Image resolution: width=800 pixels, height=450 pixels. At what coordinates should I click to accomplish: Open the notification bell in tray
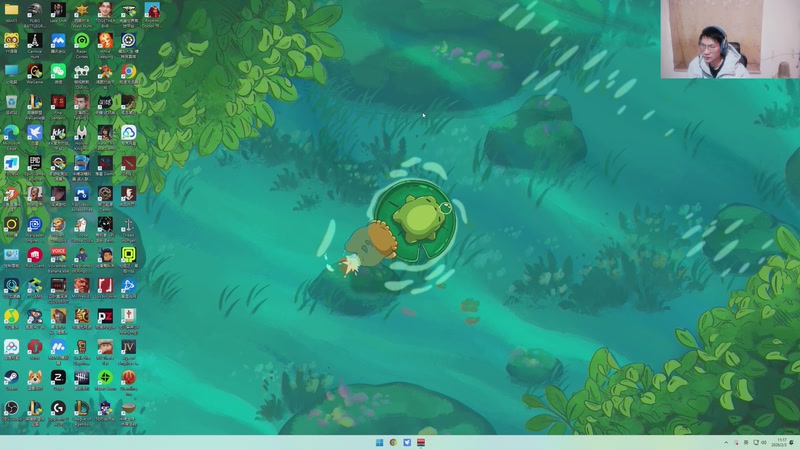click(x=792, y=442)
